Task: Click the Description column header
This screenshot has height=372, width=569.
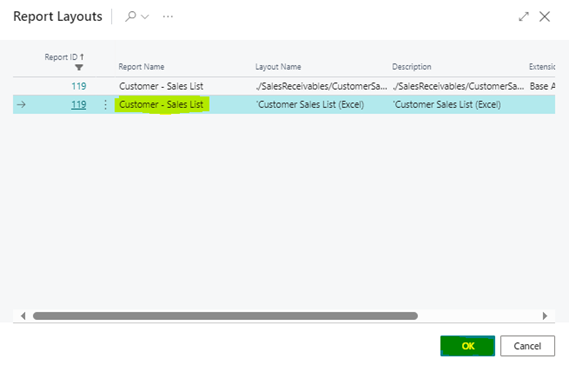Action: pyautogui.click(x=412, y=67)
